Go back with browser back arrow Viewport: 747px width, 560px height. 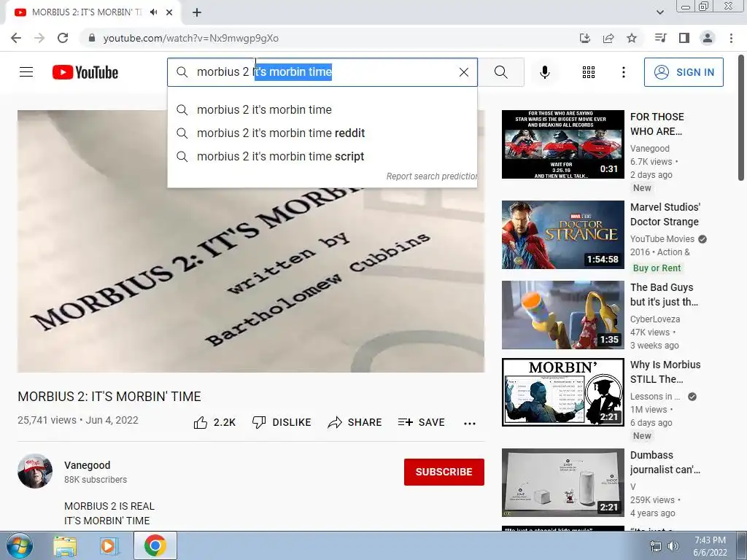click(x=16, y=38)
